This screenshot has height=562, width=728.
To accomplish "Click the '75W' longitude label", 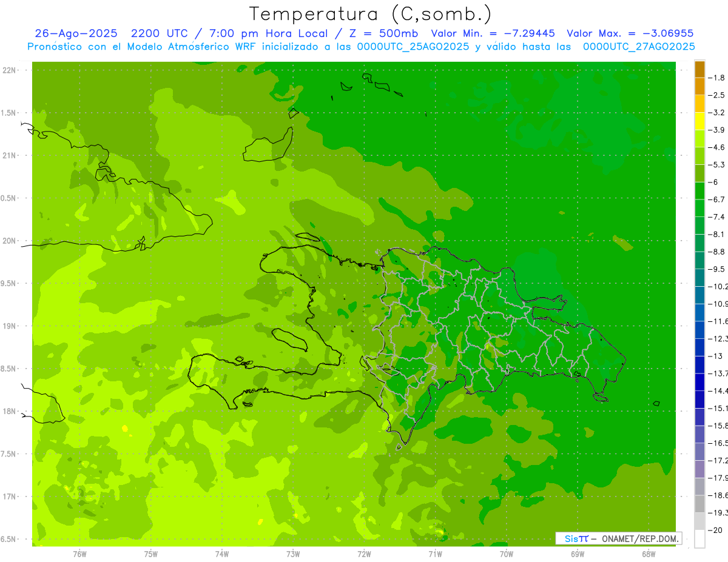I will (x=150, y=554).
